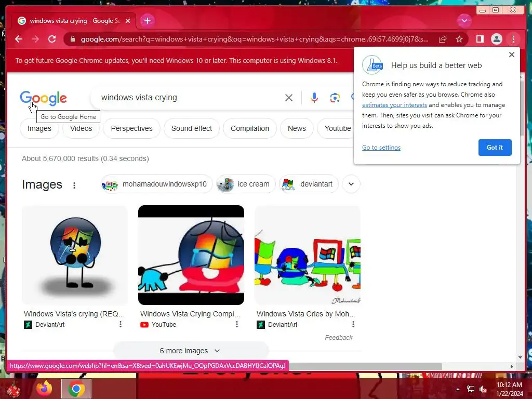Open the Chrome profile avatar

click(x=496, y=39)
